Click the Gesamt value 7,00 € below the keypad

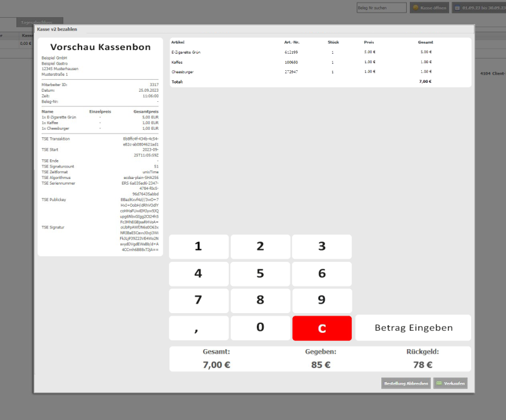tap(216, 365)
